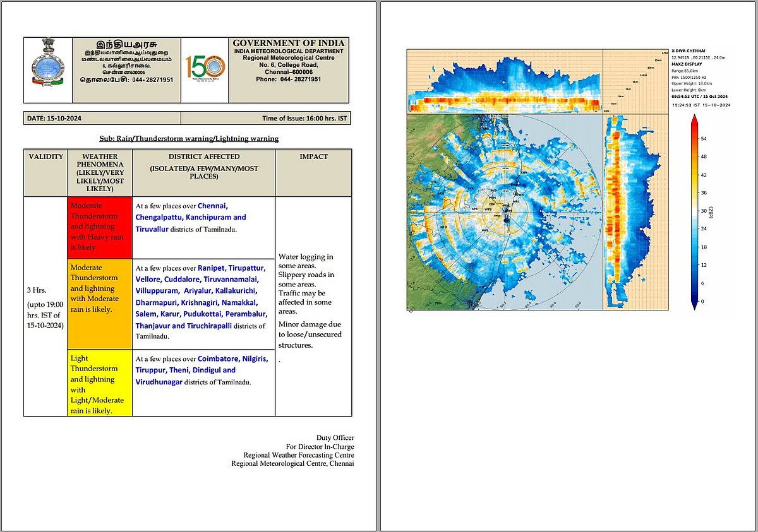The image size is (758, 532).
Task: Click the IMD emblem logo in header
Action: (48, 69)
